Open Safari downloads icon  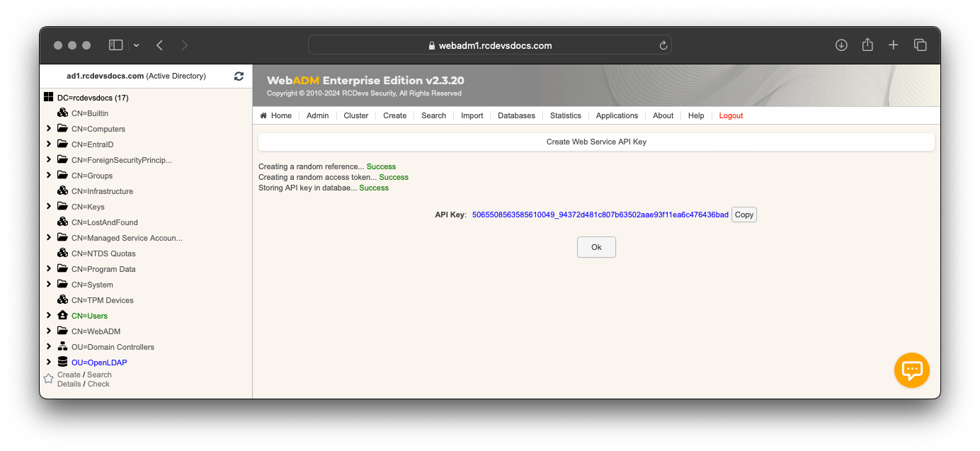pos(841,45)
